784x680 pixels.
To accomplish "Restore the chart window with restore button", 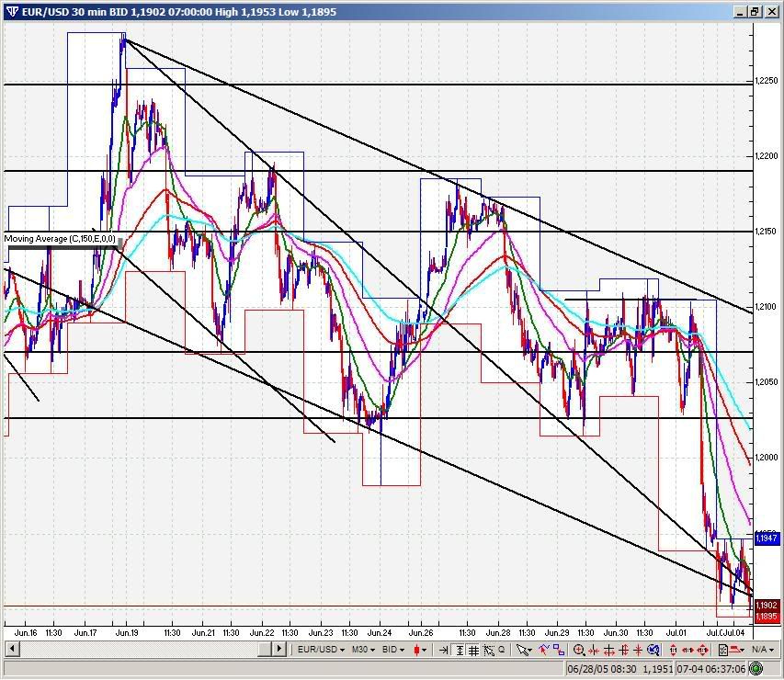I will 756,12.
